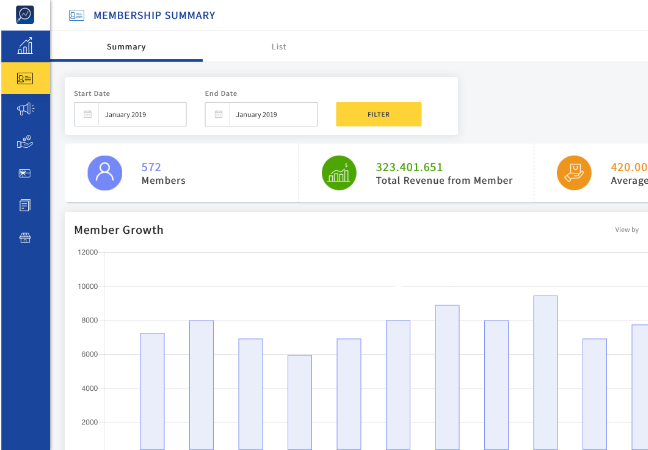The height and width of the screenshot is (450, 648).
Task: Switch to the List tab
Action: coord(279,47)
